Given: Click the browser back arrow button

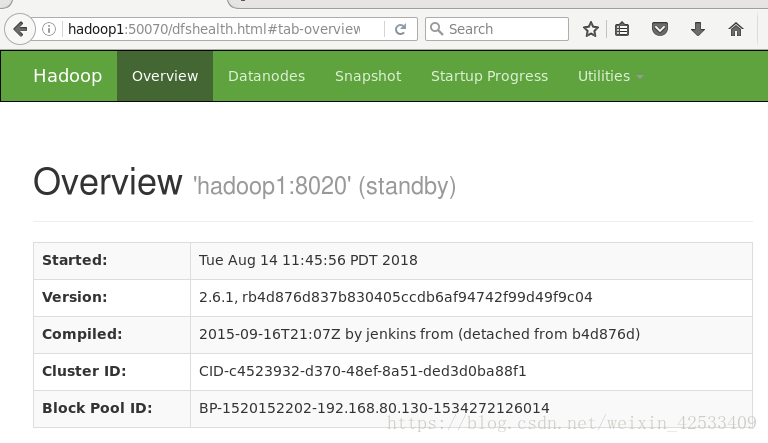Looking at the screenshot, I should [20, 29].
